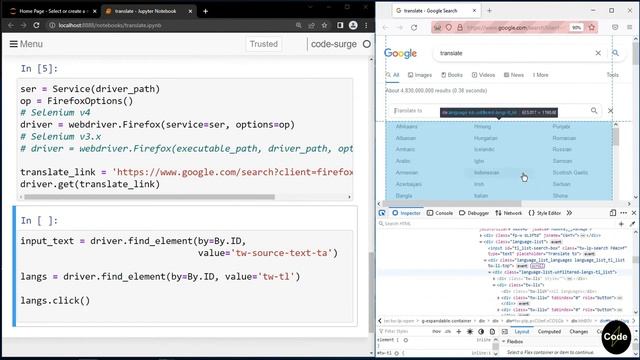Collapse the language-list div node
The width and height of the screenshot is (640, 360).
(x=481, y=242)
